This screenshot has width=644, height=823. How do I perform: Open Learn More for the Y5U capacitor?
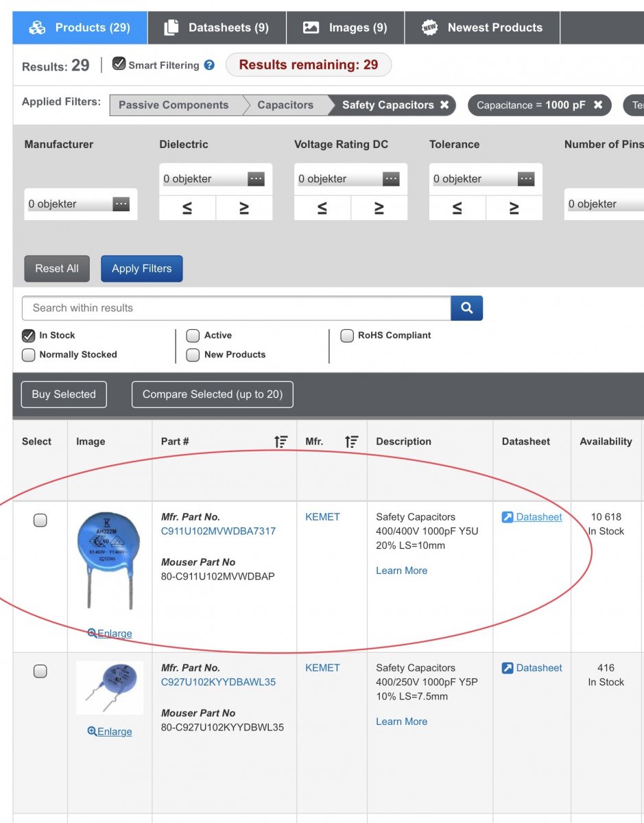click(401, 571)
